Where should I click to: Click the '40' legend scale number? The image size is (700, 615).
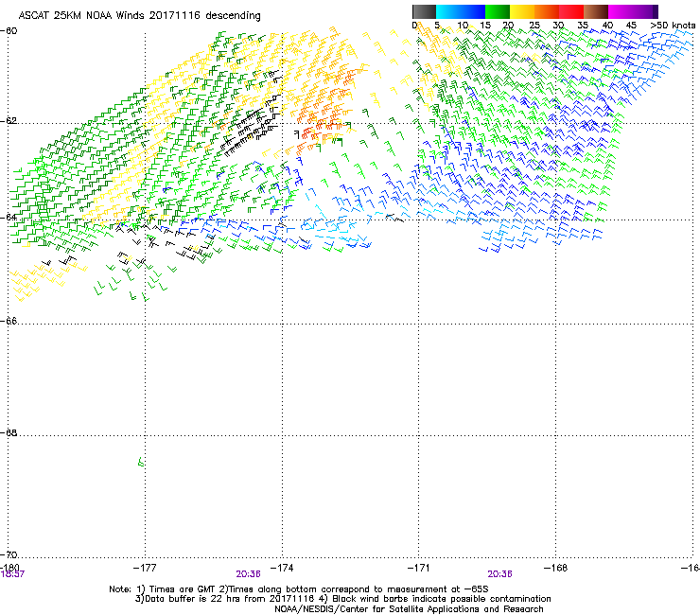pyautogui.click(x=607, y=26)
